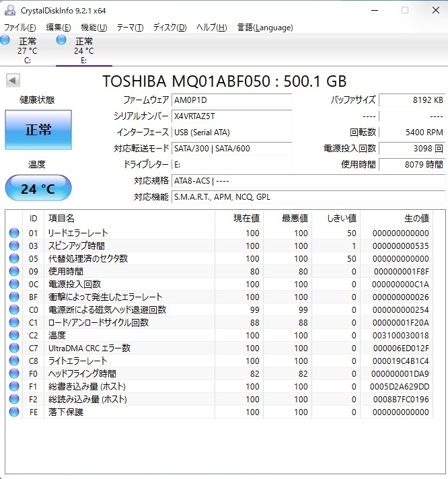Click status orb for 温度 attribute row
Viewport: 448px width, 479px height.
(14, 336)
